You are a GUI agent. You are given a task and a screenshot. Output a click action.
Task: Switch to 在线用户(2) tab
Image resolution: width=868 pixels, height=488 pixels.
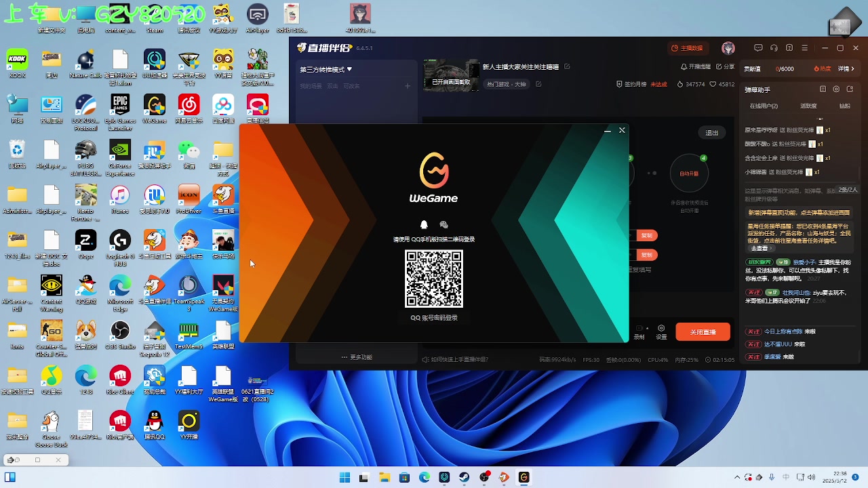[x=764, y=106]
